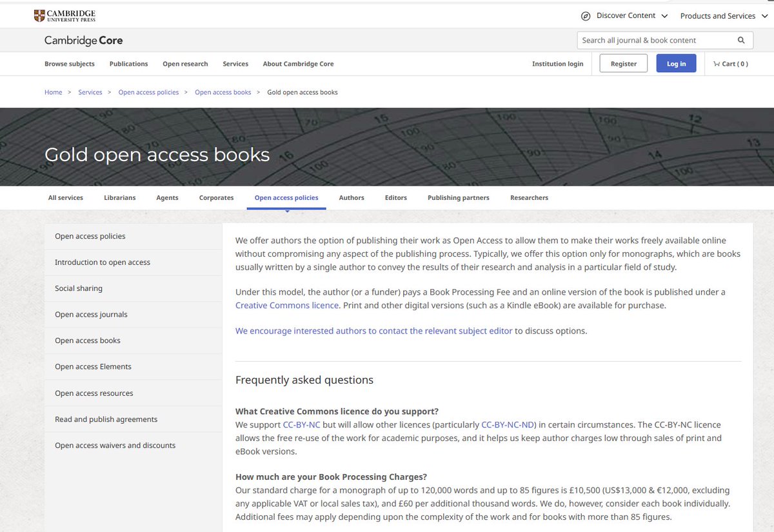The width and height of the screenshot is (774, 532).
Task: Click the search journal and book content field
Action: 665,40
